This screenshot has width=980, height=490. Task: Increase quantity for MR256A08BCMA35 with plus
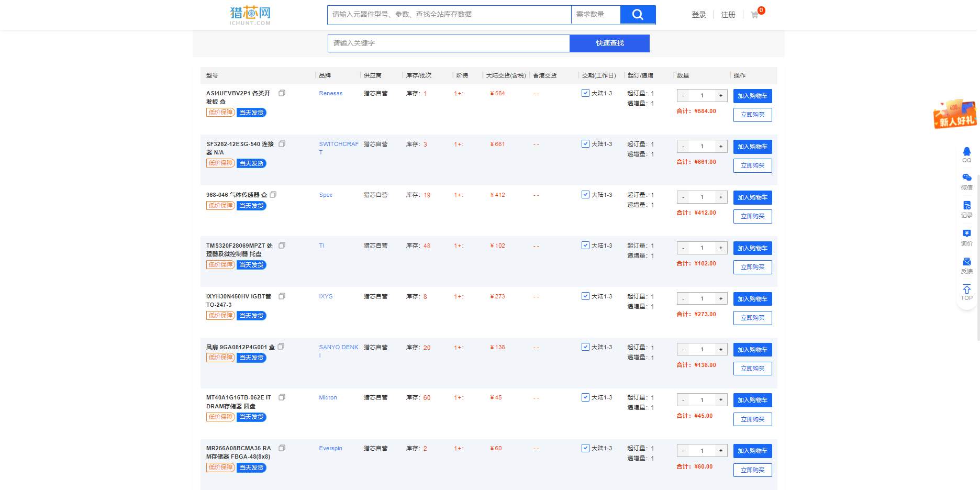[x=721, y=451]
